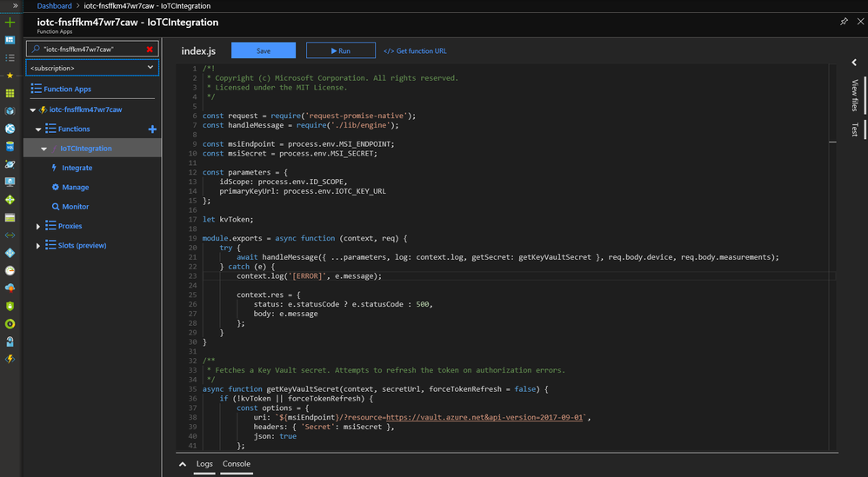
Task: Pin the blade with the pin icon
Action: click(844, 22)
